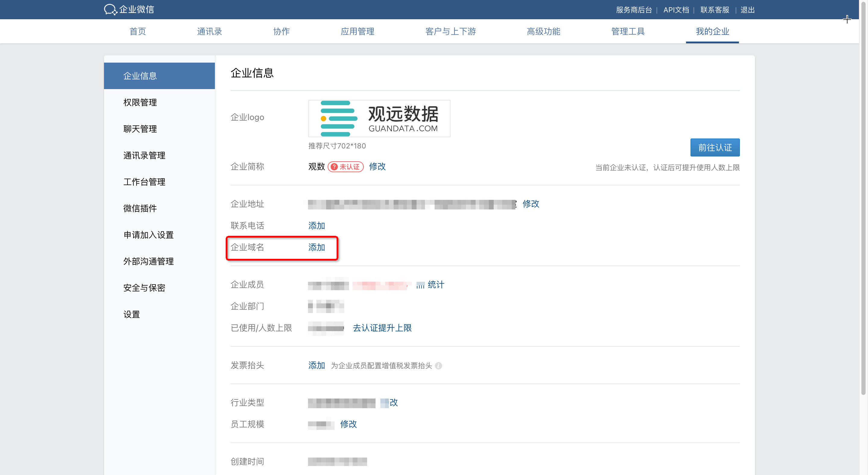The height and width of the screenshot is (475, 868).
Task: Click 修改 next to 员工规模
Action: pyautogui.click(x=348, y=424)
